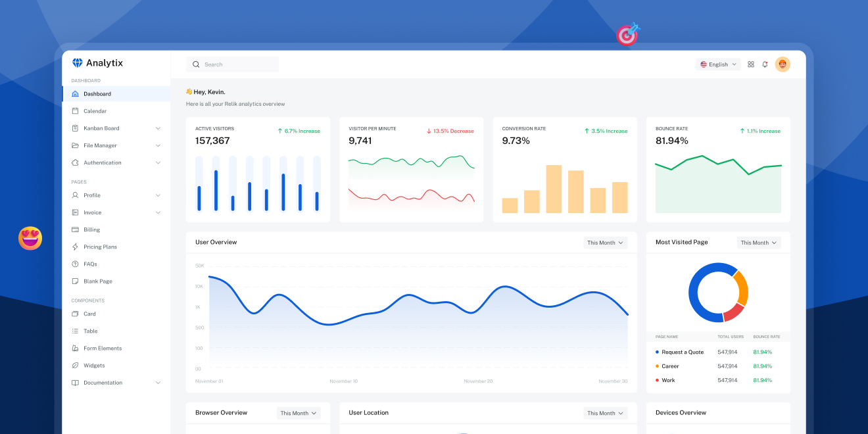Click the Devices Overview card title
This screenshot has width=868, height=434.
click(681, 413)
